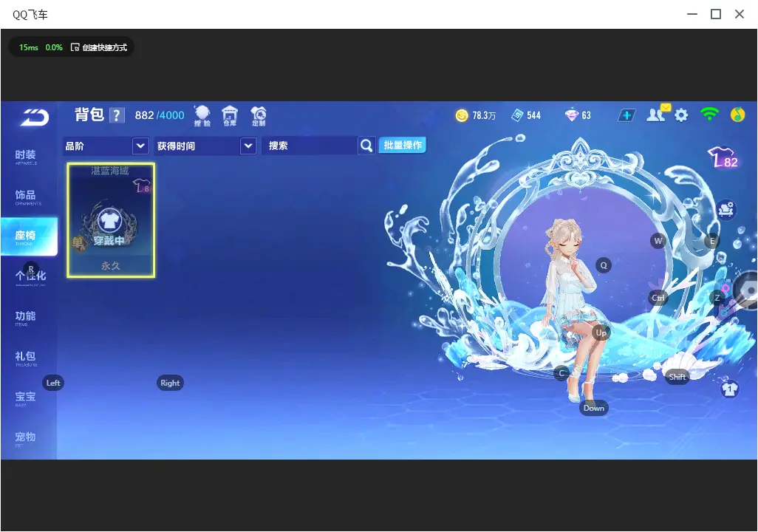The width and height of the screenshot is (758, 532).
Task: Open the friends icon with mail badge
Action: [x=658, y=114]
